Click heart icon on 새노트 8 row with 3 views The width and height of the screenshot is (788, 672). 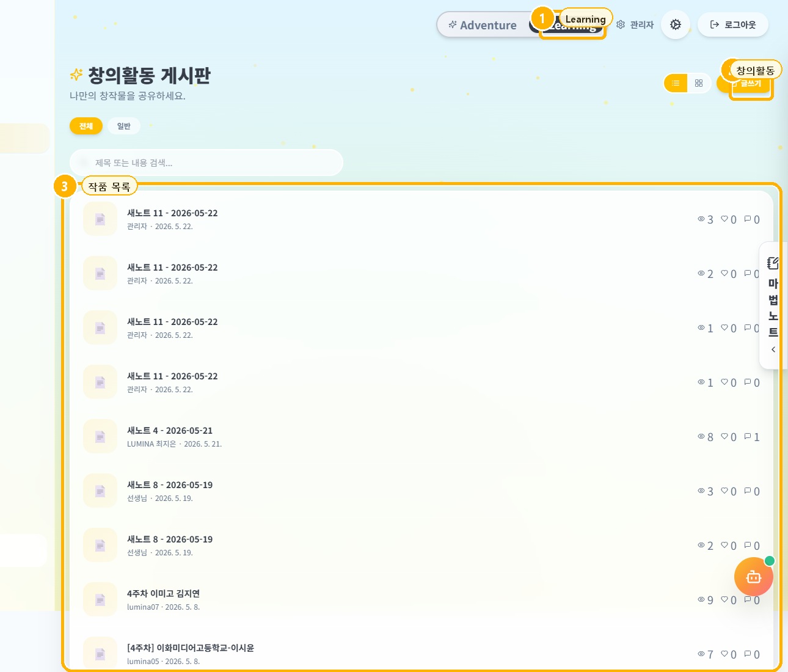pos(724,491)
